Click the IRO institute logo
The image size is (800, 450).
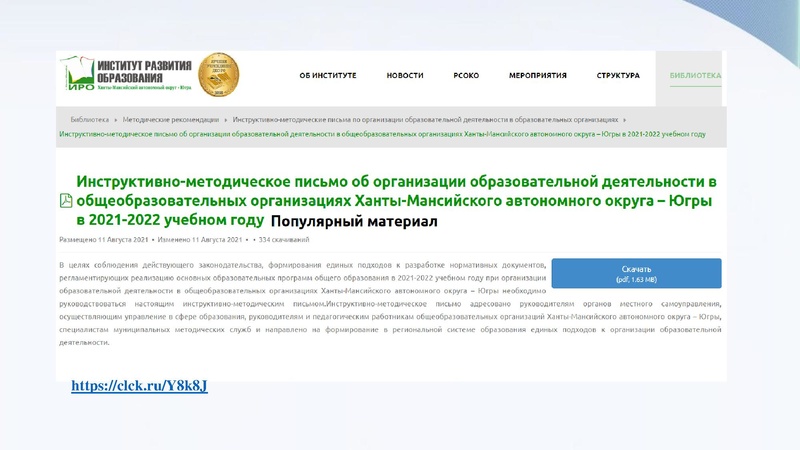(125, 75)
